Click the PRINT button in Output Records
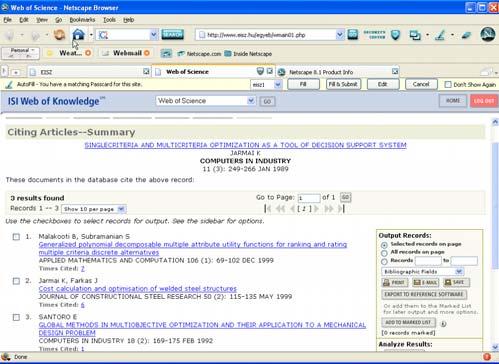This screenshot has width=499, height=364. click(394, 283)
